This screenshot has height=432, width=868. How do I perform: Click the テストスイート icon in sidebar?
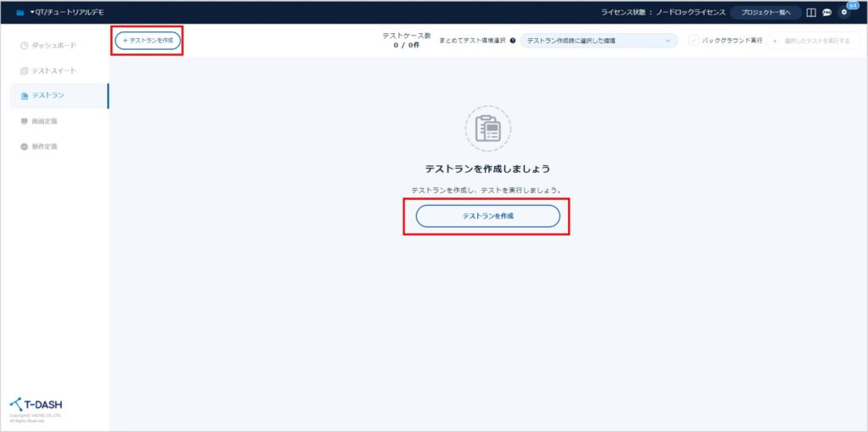25,70
